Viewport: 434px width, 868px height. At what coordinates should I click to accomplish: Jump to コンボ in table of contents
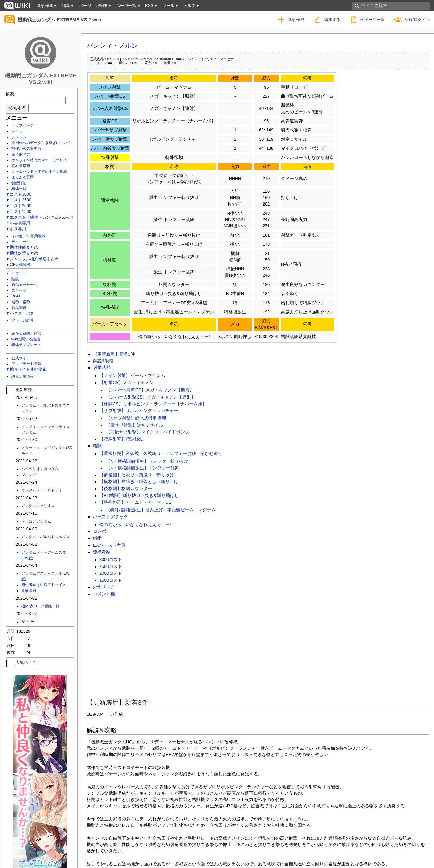(x=99, y=531)
